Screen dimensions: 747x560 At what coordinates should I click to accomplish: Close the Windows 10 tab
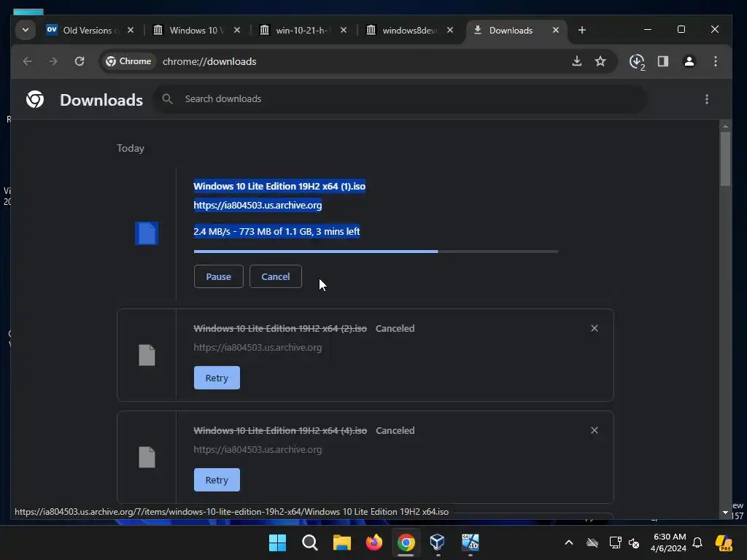tap(237, 30)
